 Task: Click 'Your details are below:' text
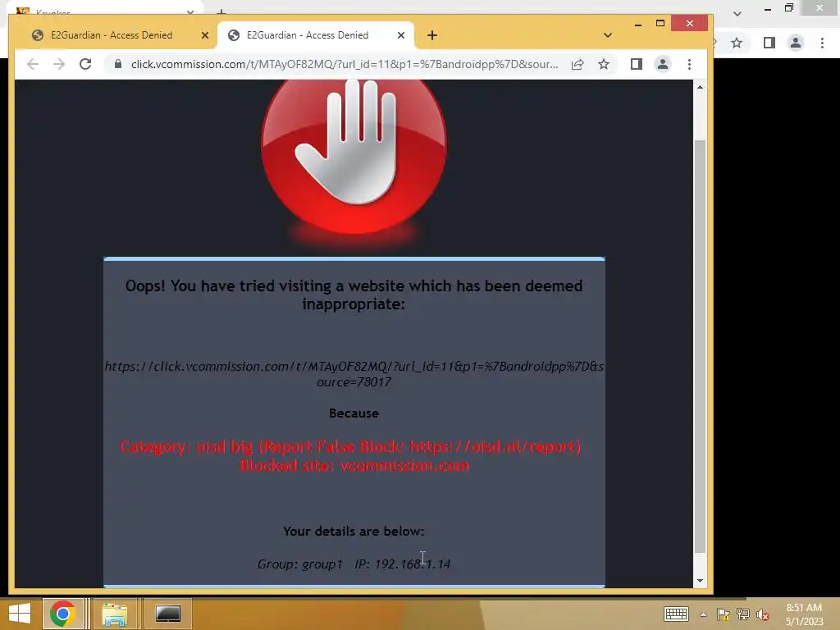tap(354, 532)
